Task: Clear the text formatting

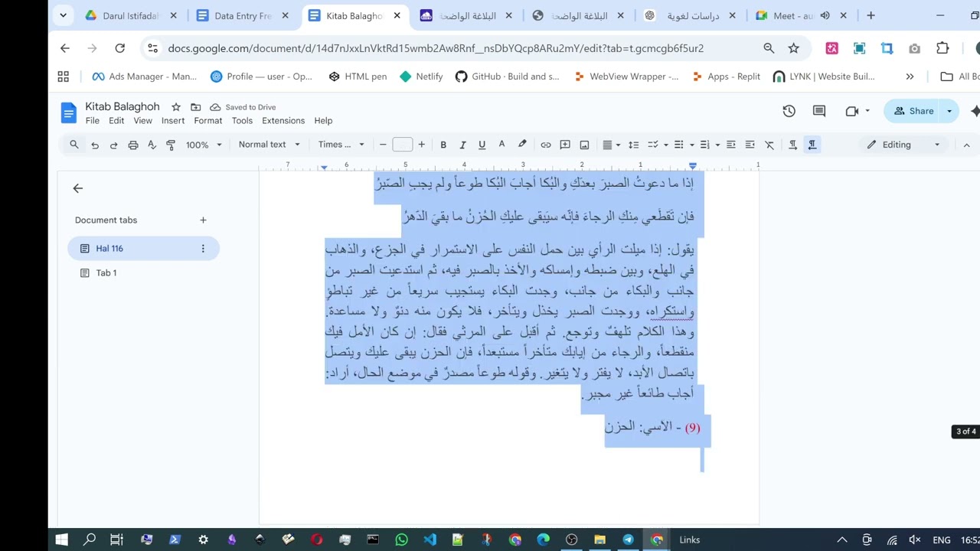Action: pyautogui.click(x=769, y=145)
